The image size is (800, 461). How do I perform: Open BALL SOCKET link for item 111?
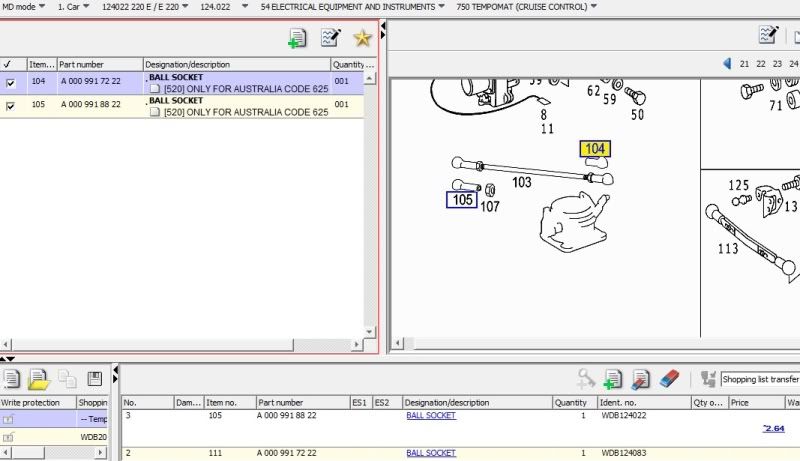(x=431, y=453)
